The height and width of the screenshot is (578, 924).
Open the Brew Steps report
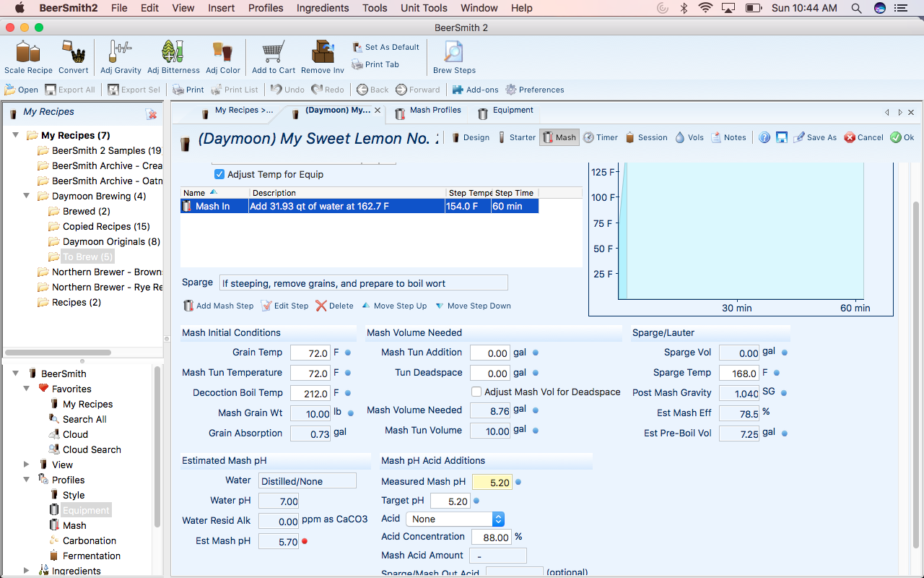click(454, 57)
